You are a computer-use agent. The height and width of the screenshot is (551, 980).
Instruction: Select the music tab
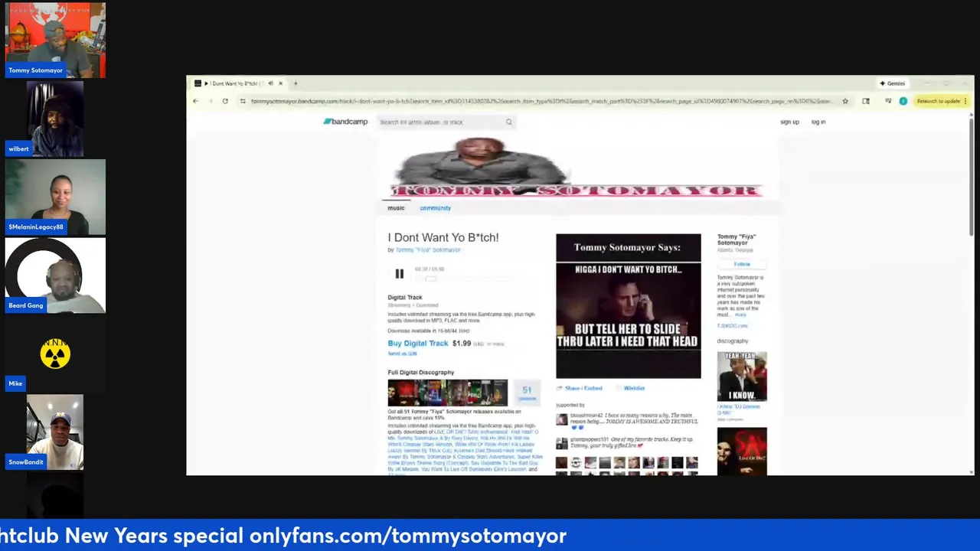tap(396, 208)
